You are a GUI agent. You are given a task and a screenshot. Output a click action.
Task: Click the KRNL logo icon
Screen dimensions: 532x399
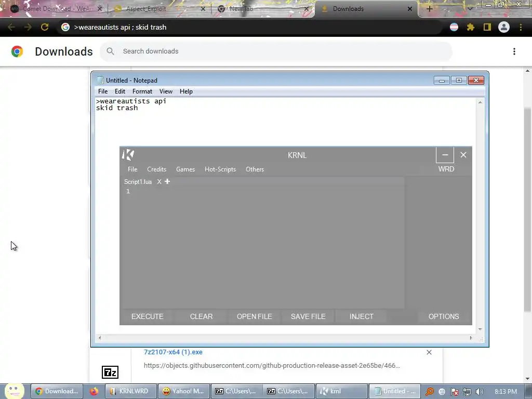click(128, 155)
